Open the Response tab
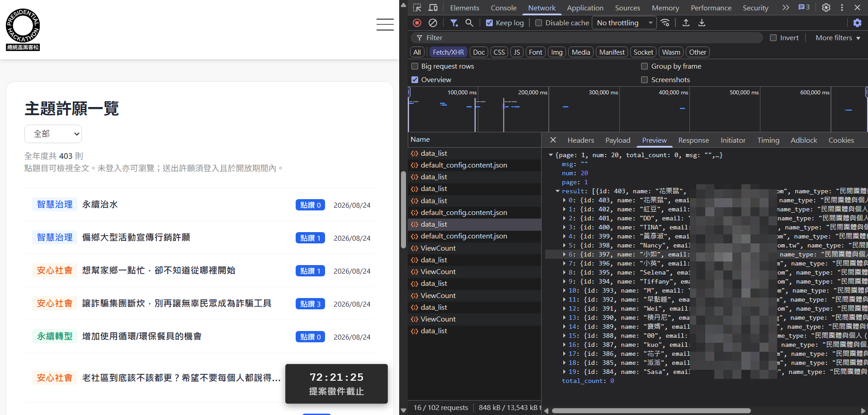 [693, 140]
